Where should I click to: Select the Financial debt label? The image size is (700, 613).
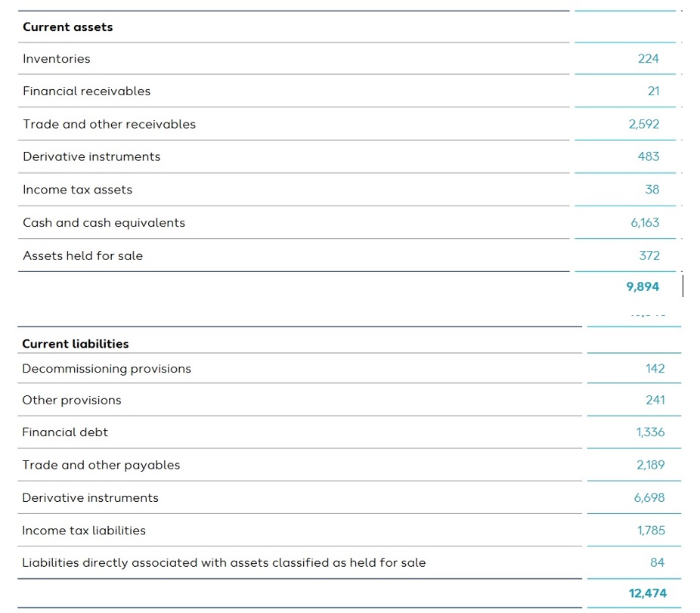click(x=65, y=432)
